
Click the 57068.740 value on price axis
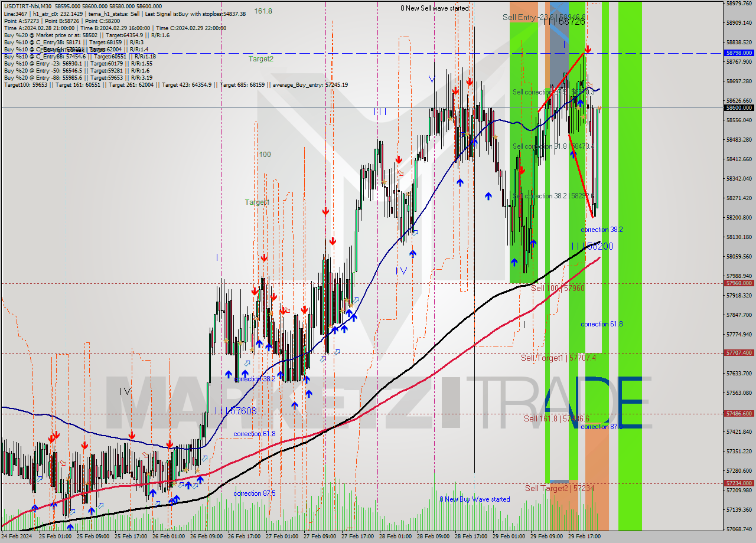[x=739, y=529]
